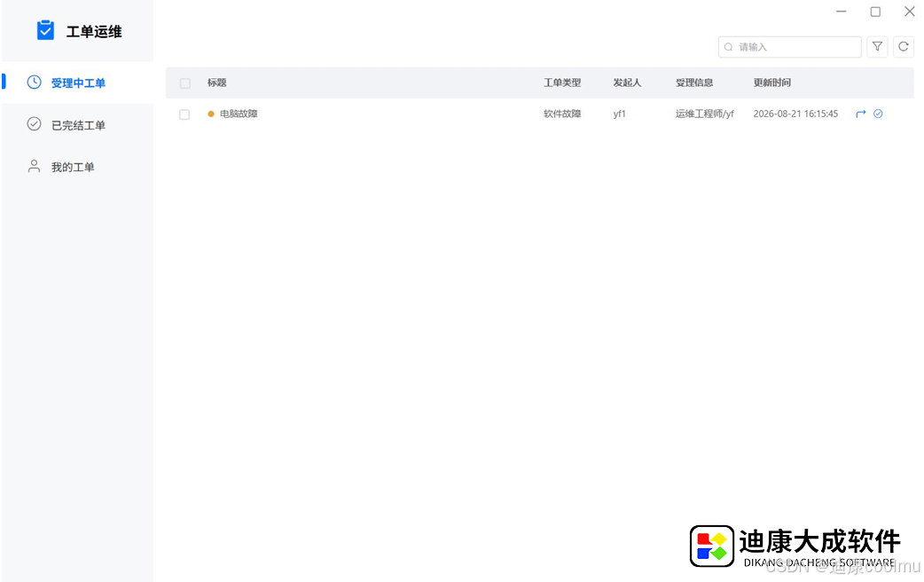924x582 pixels.
Task: Click the 运维工程师/yf cell
Action: tap(705, 114)
